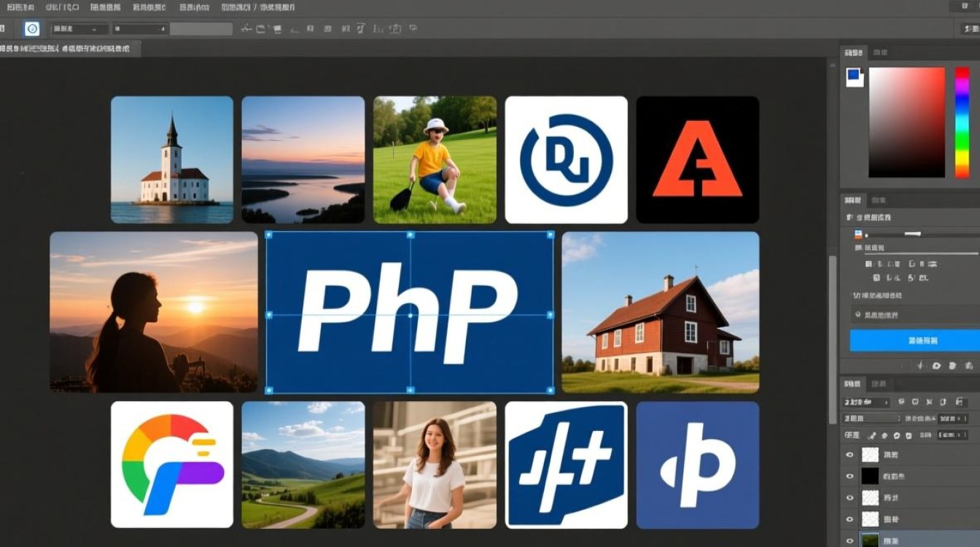Click the highlighted circular tool icon in options bar
The width and height of the screenshot is (980, 547).
point(32,29)
